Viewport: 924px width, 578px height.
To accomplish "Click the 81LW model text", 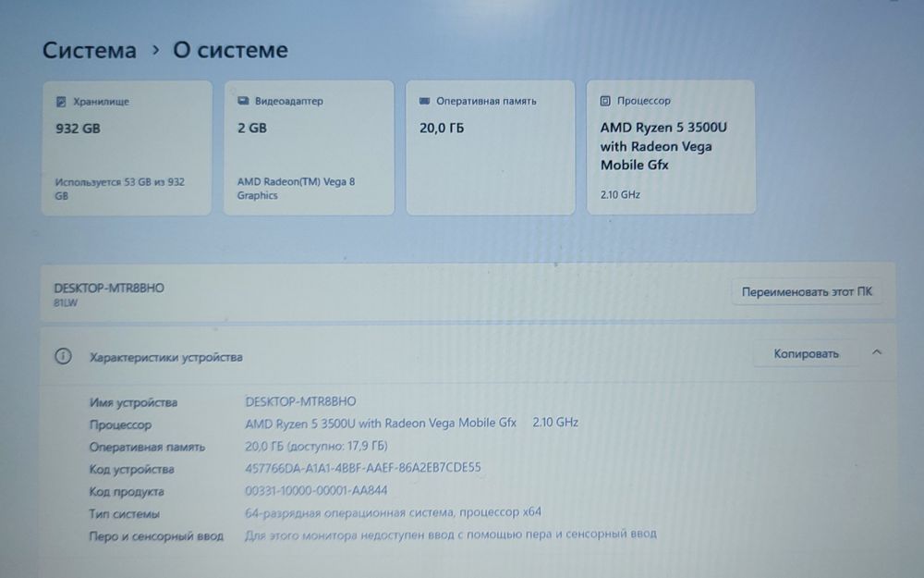I will pos(66,303).
